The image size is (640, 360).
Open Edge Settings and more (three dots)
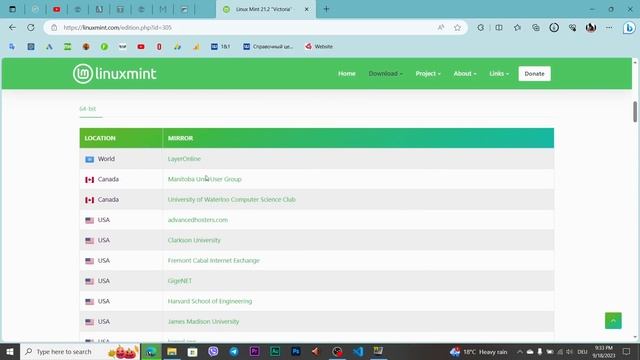point(609,27)
